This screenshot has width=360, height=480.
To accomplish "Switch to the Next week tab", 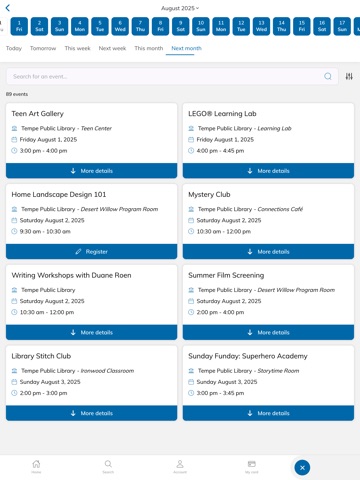I will coord(112,48).
